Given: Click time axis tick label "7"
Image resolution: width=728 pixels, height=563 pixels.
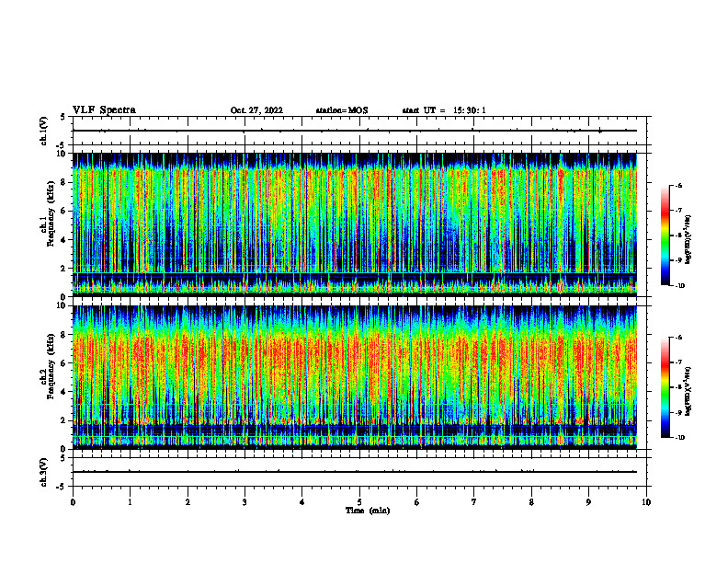Looking at the screenshot, I should pyautogui.click(x=474, y=502).
